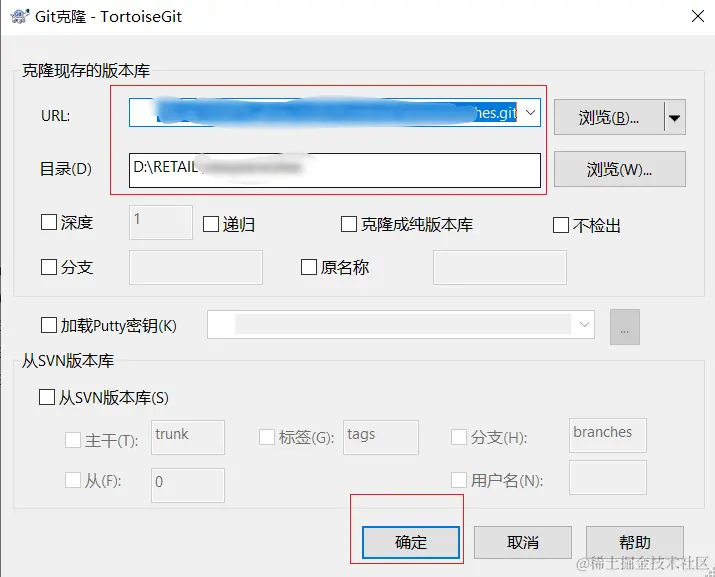Click the trunk text field
Viewport: 715px width, 577px height.
[x=188, y=437]
